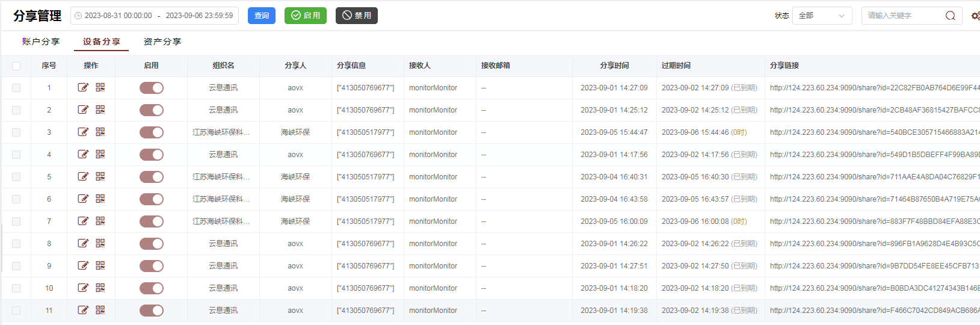Expand the 状态 dropdown showing 全部
Image resolution: width=980 pixels, height=325 pixels.
(822, 16)
